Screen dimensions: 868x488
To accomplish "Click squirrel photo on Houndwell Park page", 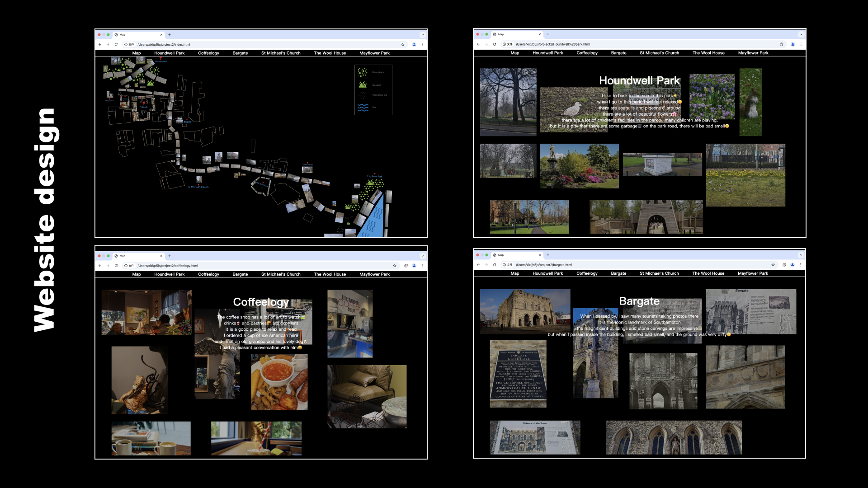I will (x=750, y=102).
